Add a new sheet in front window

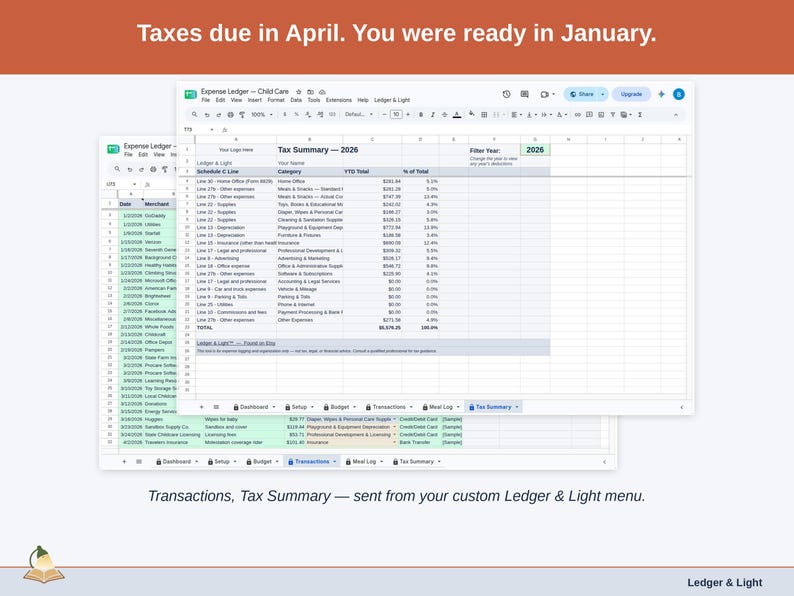click(x=202, y=407)
